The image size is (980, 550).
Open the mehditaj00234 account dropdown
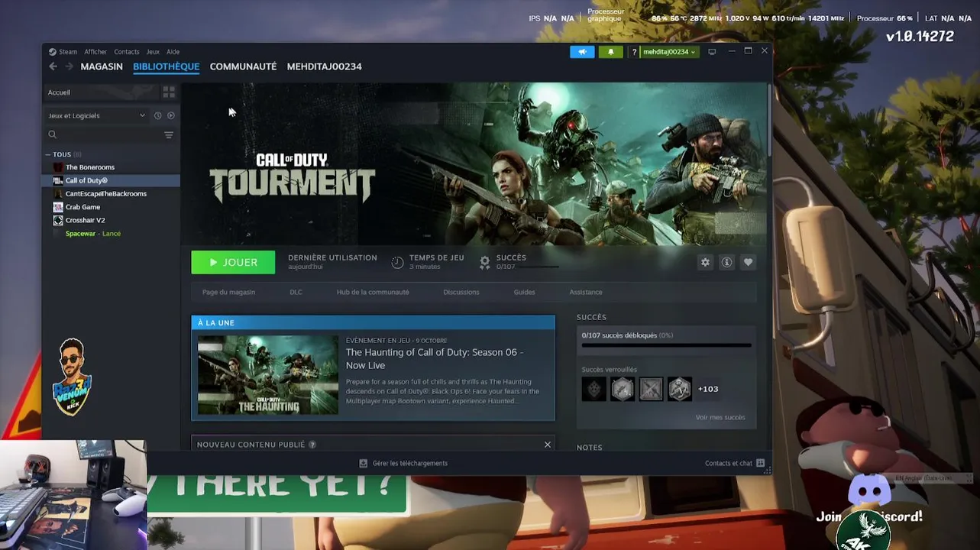coord(670,52)
